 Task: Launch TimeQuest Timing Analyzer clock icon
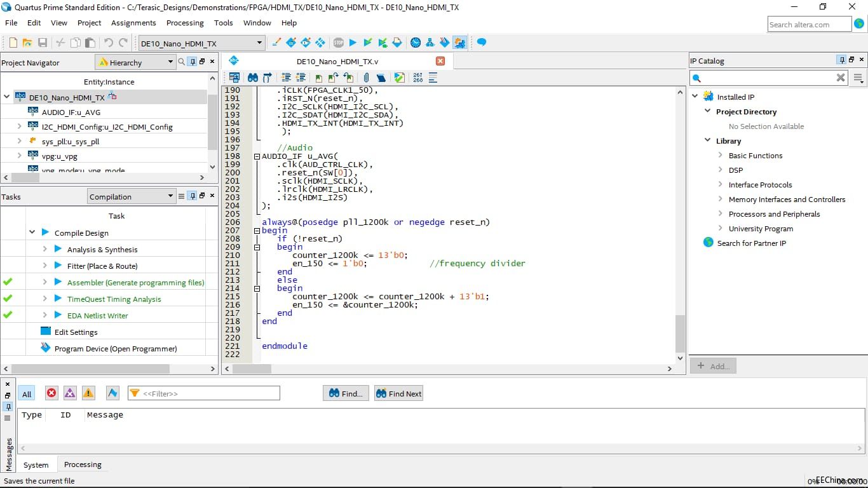click(x=416, y=43)
